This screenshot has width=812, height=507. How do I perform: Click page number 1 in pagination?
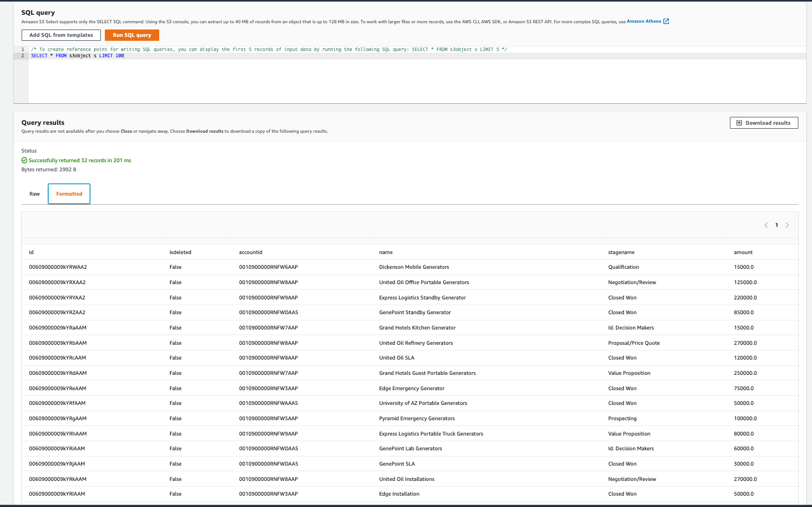[x=776, y=225]
